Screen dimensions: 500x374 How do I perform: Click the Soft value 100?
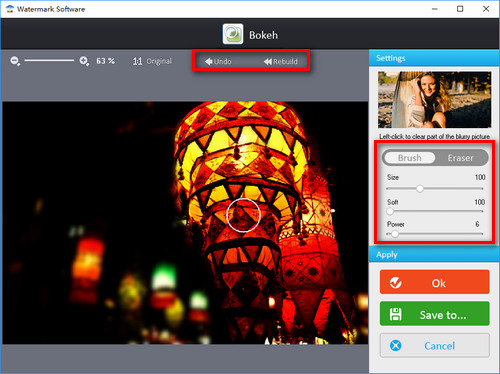tap(480, 202)
